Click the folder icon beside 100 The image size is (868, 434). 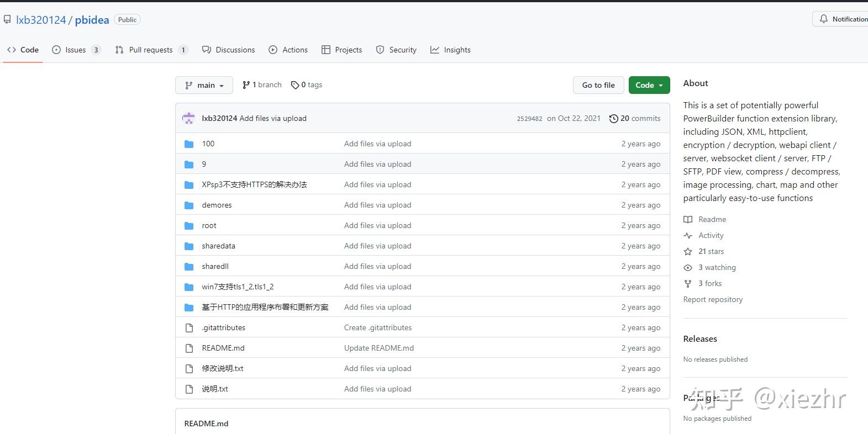(x=189, y=144)
